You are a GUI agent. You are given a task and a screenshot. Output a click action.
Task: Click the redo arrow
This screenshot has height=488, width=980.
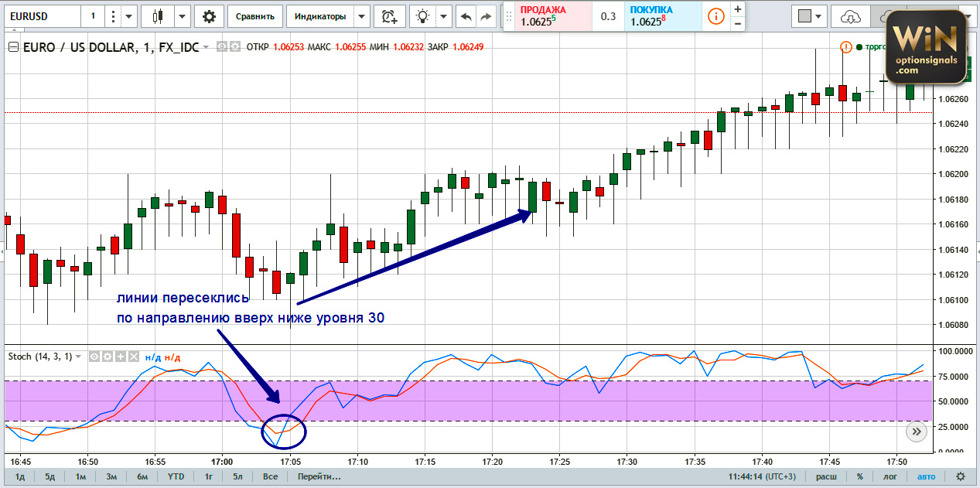coord(486,15)
